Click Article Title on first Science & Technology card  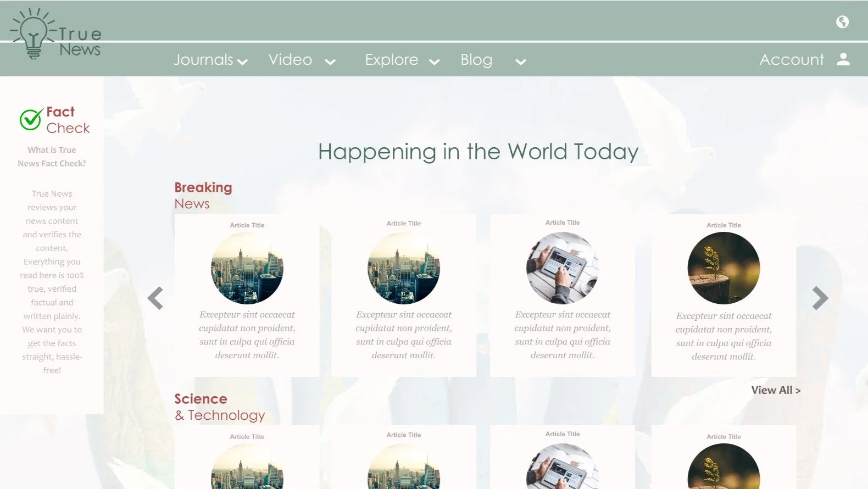[x=247, y=437]
